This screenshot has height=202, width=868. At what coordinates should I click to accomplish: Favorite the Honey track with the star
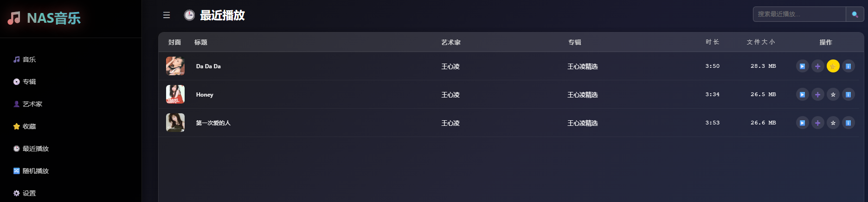(833, 95)
